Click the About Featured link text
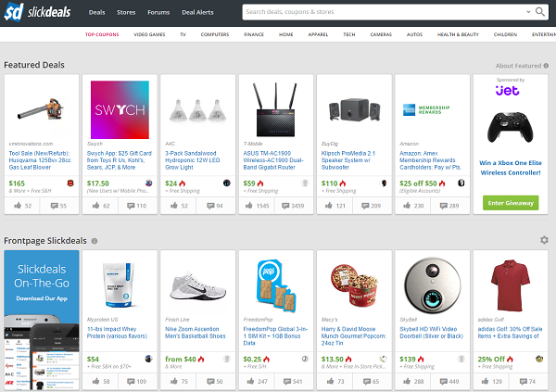Viewport: 556px width, 392px height. [x=518, y=66]
